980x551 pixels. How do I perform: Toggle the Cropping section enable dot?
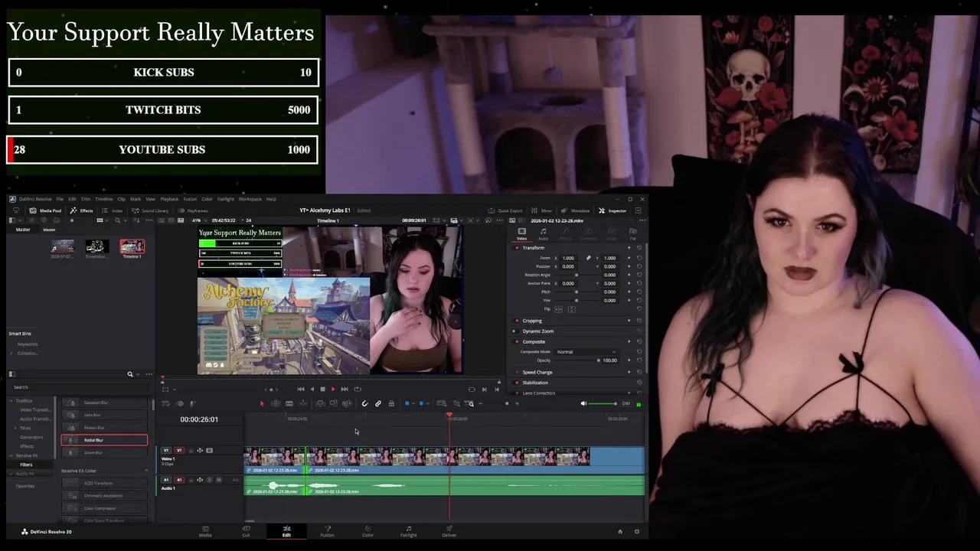(x=517, y=321)
